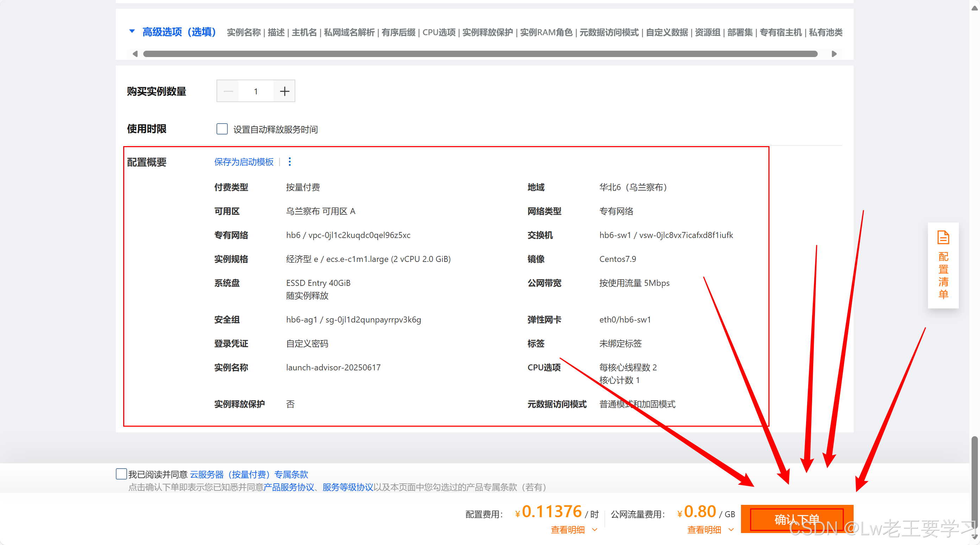
Task: Click left arrow of horizontal scrollbar
Action: [135, 54]
